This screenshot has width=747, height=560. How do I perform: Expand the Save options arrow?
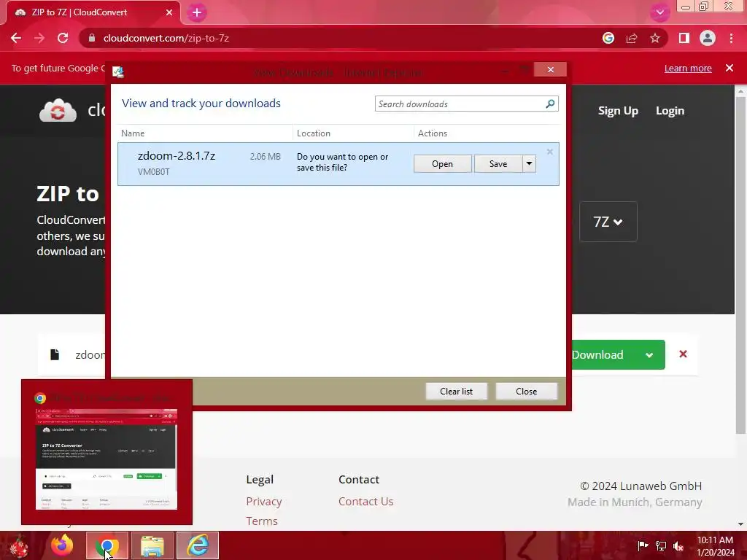[530, 164]
